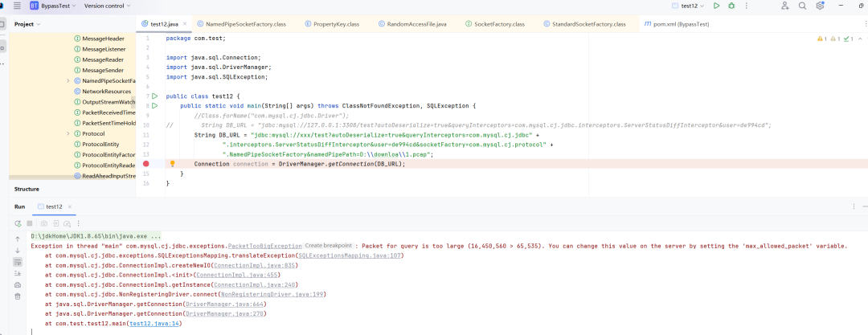Rerun test12 in Run panel

(x=18, y=223)
